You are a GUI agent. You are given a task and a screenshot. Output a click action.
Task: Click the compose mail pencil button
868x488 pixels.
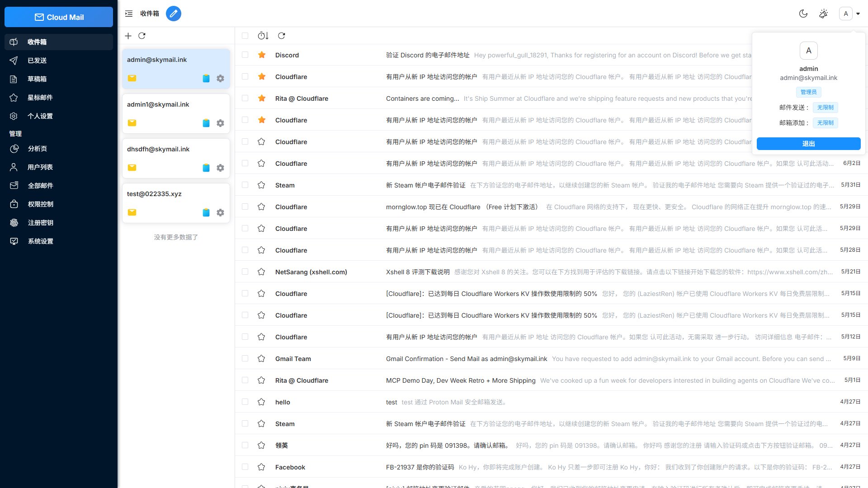pyautogui.click(x=174, y=14)
